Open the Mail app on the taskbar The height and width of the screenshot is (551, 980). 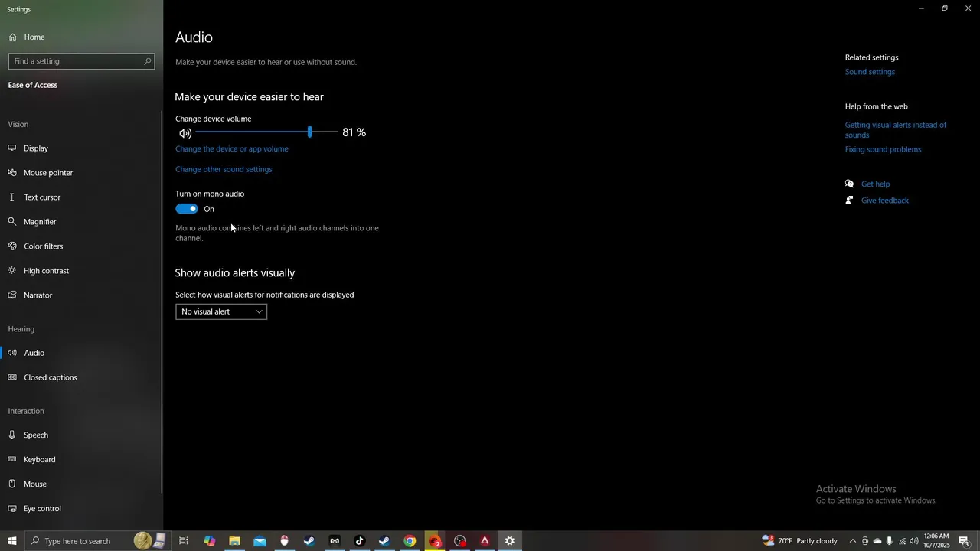260,541
